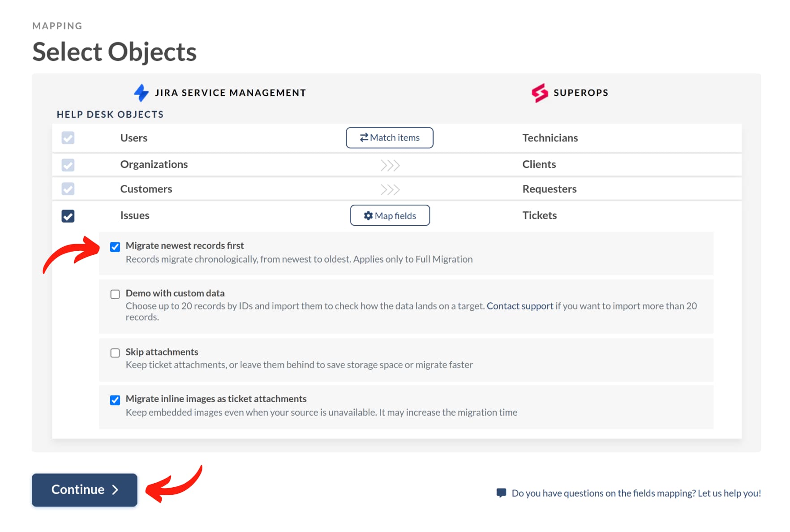Click the Jira Service Management lightning logo
This screenshot has height=532, width=790.
coord(141,93)
